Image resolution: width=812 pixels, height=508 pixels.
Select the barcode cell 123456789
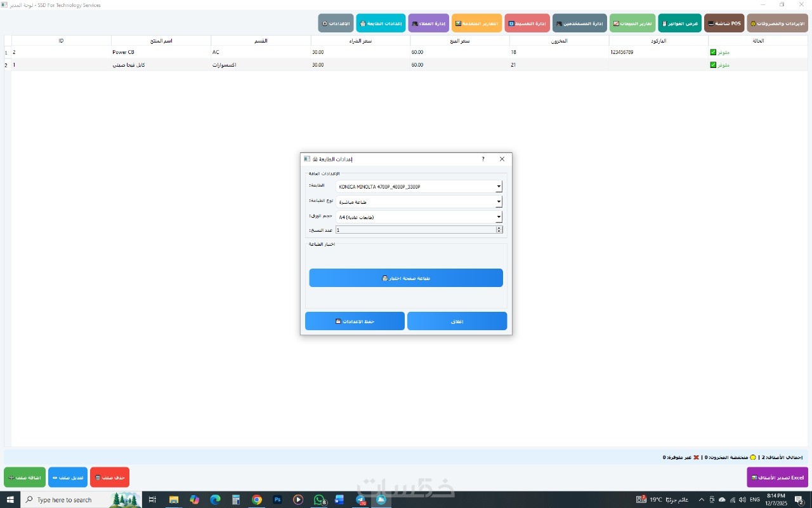659,52
